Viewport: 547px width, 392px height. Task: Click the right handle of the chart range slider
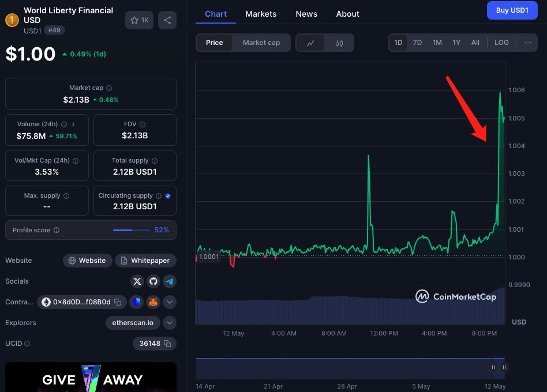[504, 367]
